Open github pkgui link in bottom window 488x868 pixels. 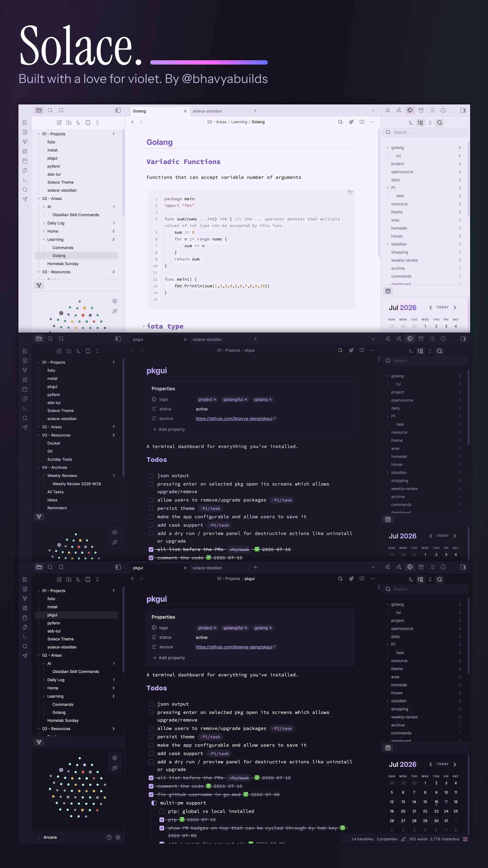(234, 647)
